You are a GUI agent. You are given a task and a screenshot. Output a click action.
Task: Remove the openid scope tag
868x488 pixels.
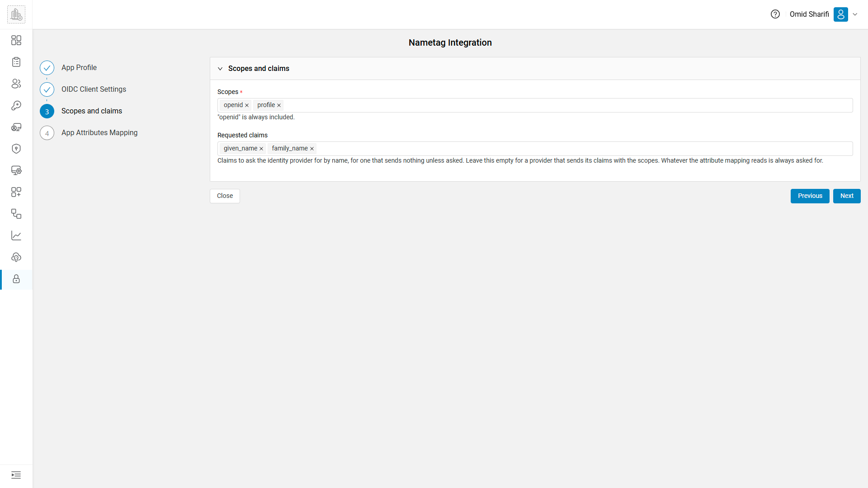pyautogui.click(x=247, y=105)
